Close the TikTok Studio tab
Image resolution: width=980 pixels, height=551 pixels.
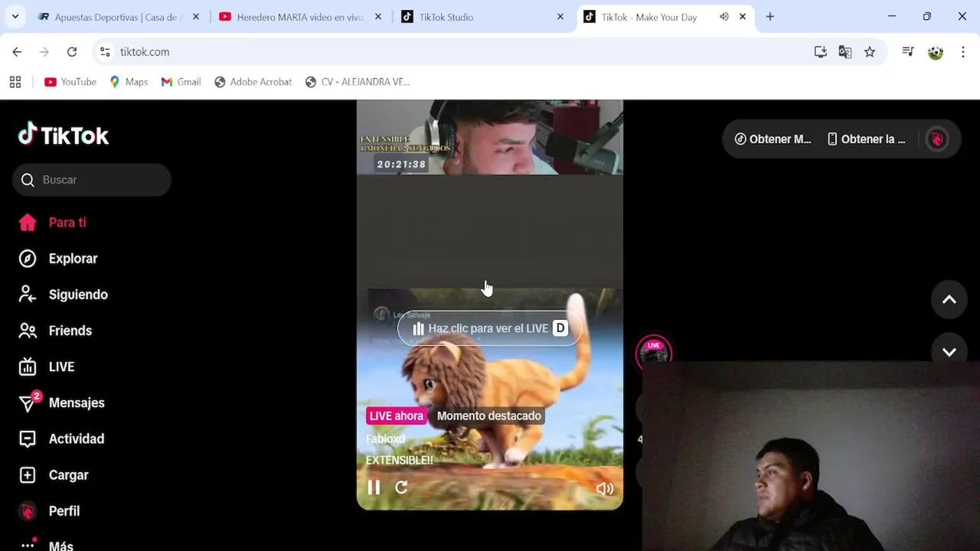coord(560,17)
